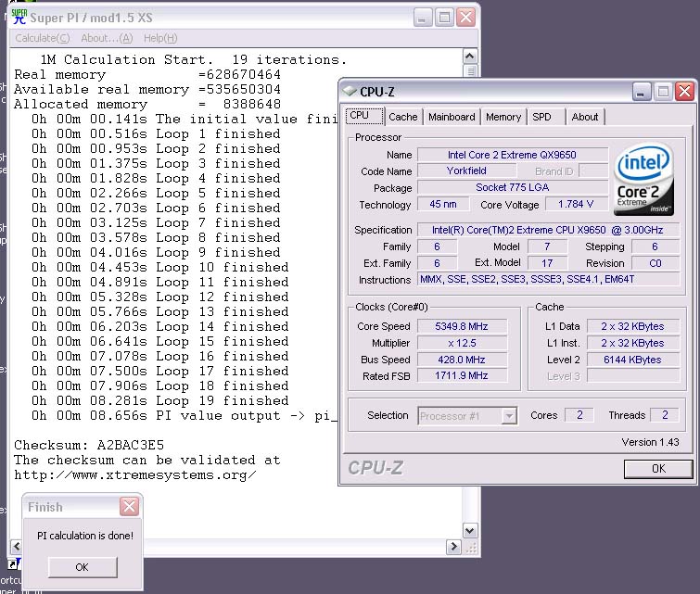Click the Specification field with X9650 @ 3.00GHz
Viewport: 700px width, 594px height.
(548, 230)
